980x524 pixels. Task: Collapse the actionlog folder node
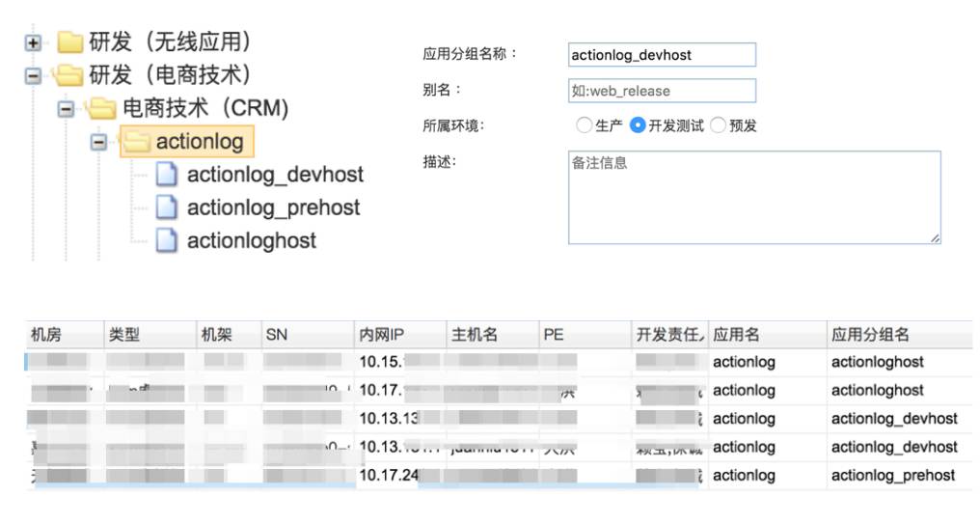pyautogui.click(x=98, y=142)
